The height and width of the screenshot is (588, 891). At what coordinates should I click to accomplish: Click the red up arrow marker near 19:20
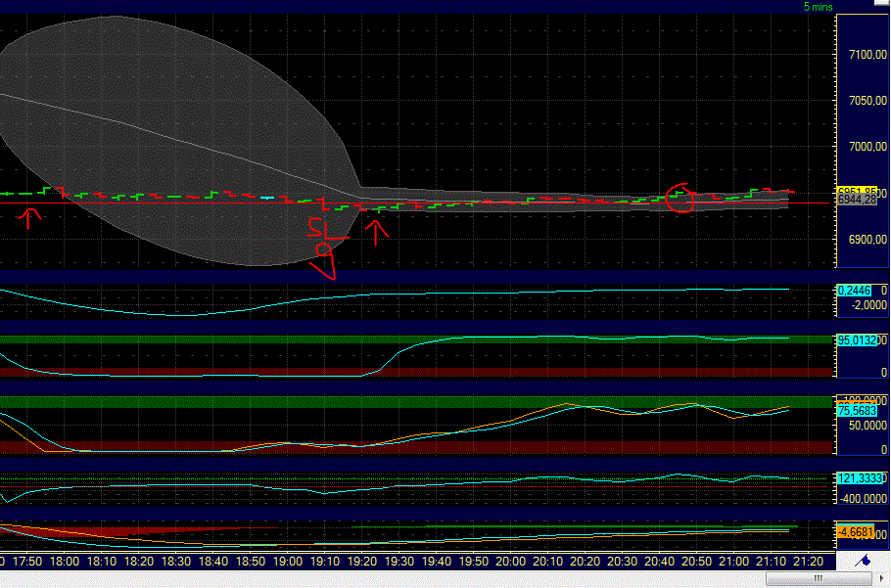376,232
